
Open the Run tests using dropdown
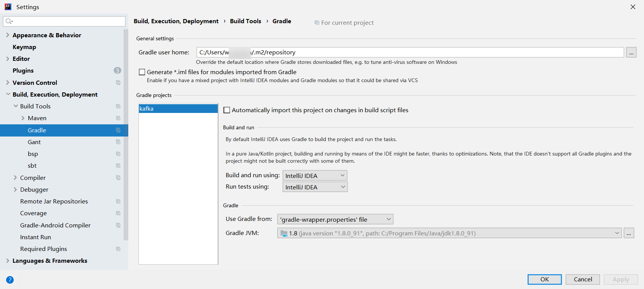(x=315, y=187)
